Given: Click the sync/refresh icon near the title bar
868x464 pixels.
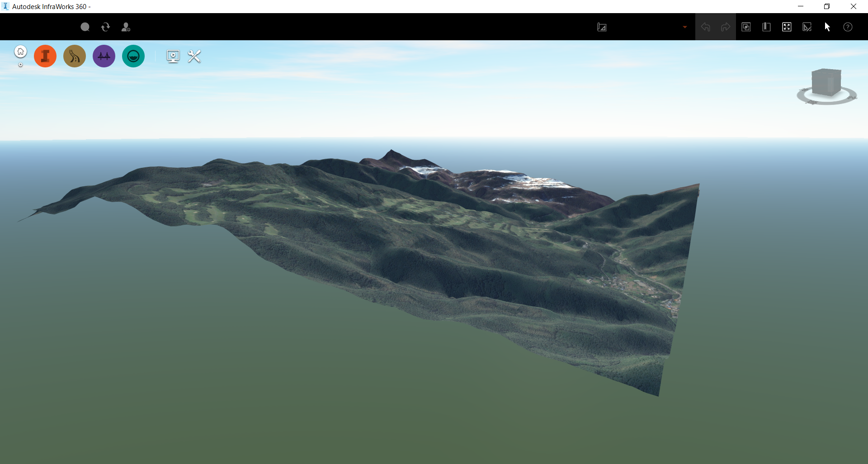Looking at the screenshot, I should pos(105,27).
